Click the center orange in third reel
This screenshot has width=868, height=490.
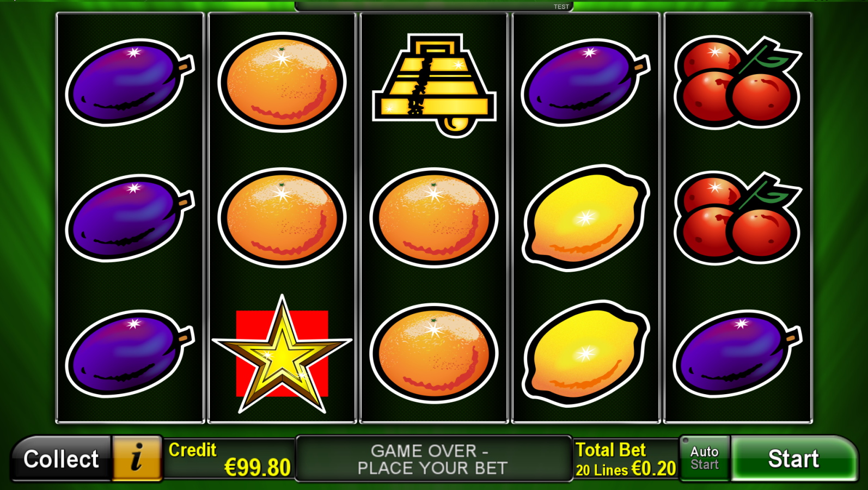click(434, 218)
